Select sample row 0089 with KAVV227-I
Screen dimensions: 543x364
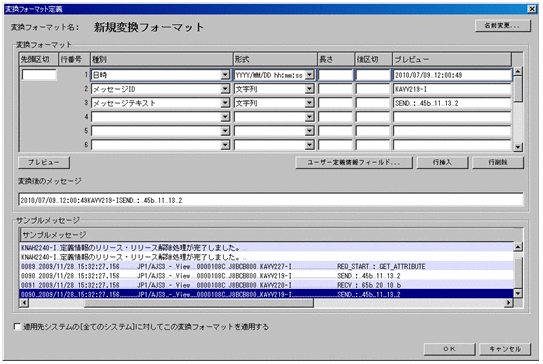tap(267, 266)
